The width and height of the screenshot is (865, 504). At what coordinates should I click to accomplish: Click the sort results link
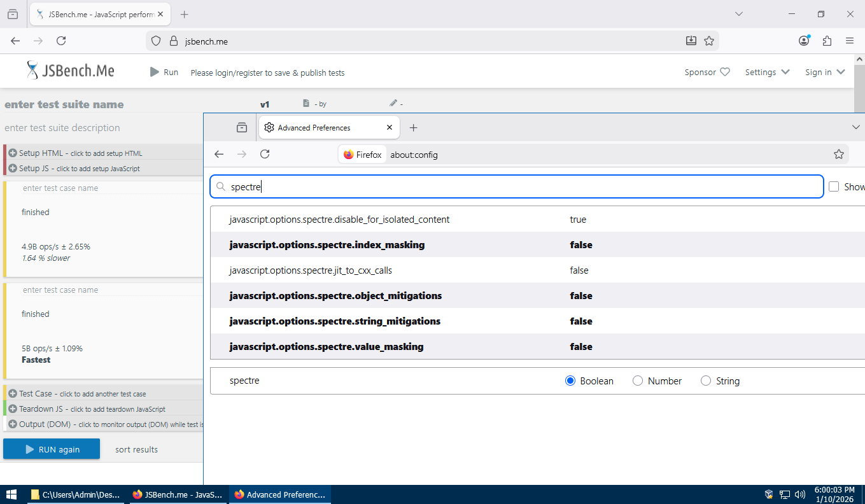pos(136,449)
